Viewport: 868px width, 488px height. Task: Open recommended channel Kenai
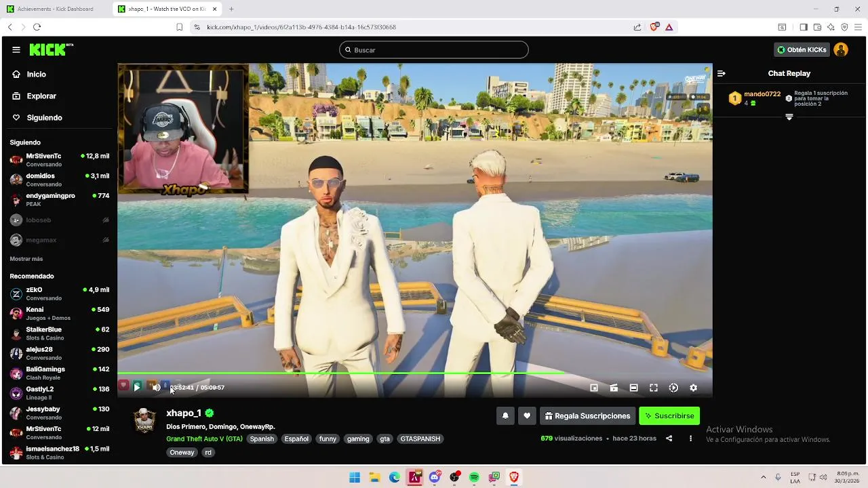[x=59, y=313]
